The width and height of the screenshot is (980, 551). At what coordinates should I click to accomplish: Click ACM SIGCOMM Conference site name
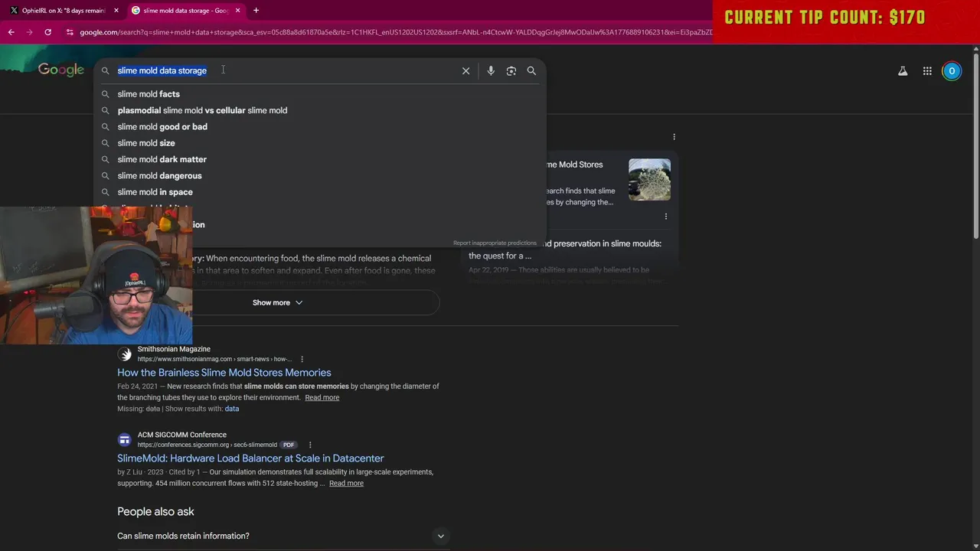point(182,435)
